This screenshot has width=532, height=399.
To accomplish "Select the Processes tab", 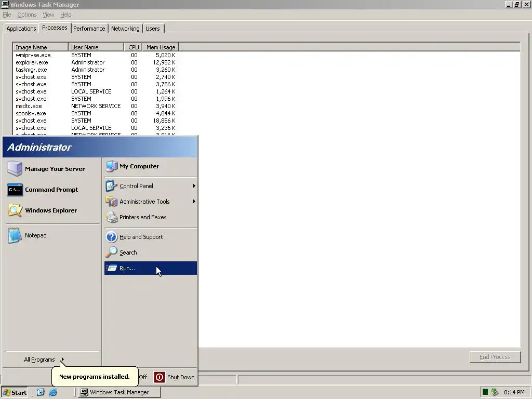I will coord(55,28).
